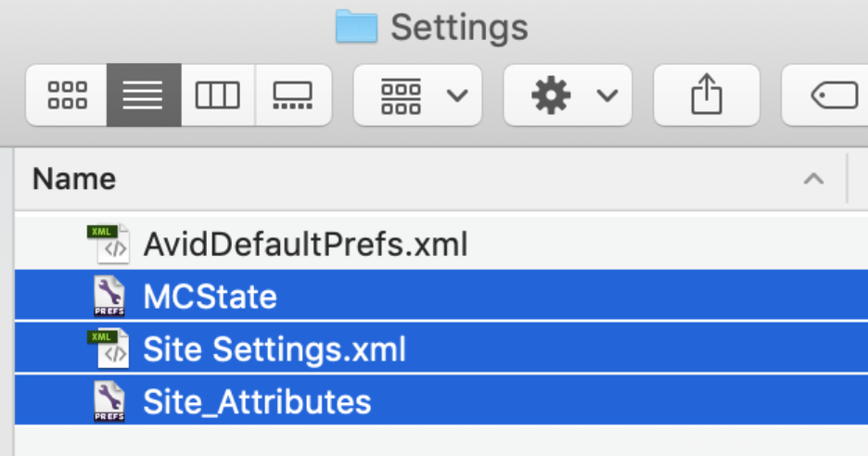Select the Site_Attributes file name
This screenshot has height=456, width=868.
257,402
